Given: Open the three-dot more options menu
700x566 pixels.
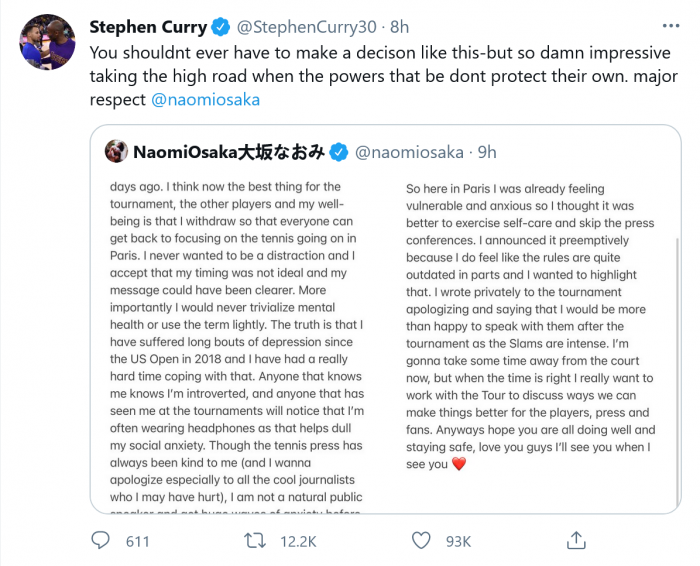Looking at the screenshot, I should click(x=668, y=26).
